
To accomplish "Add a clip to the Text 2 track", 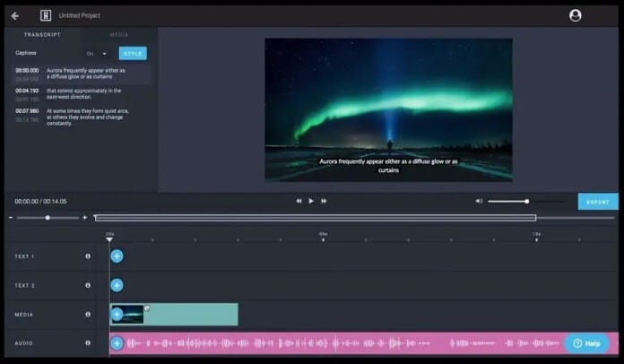I will [x=117, y=285].
